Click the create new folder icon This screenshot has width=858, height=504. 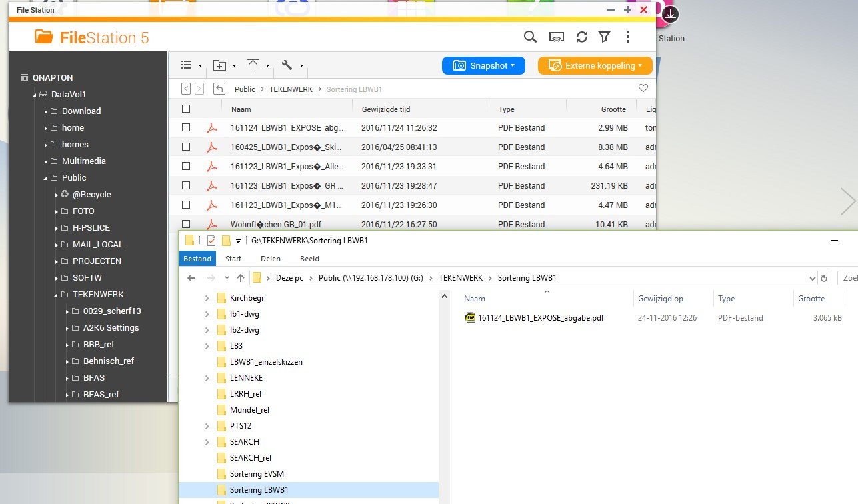click(x=219, y=65)
